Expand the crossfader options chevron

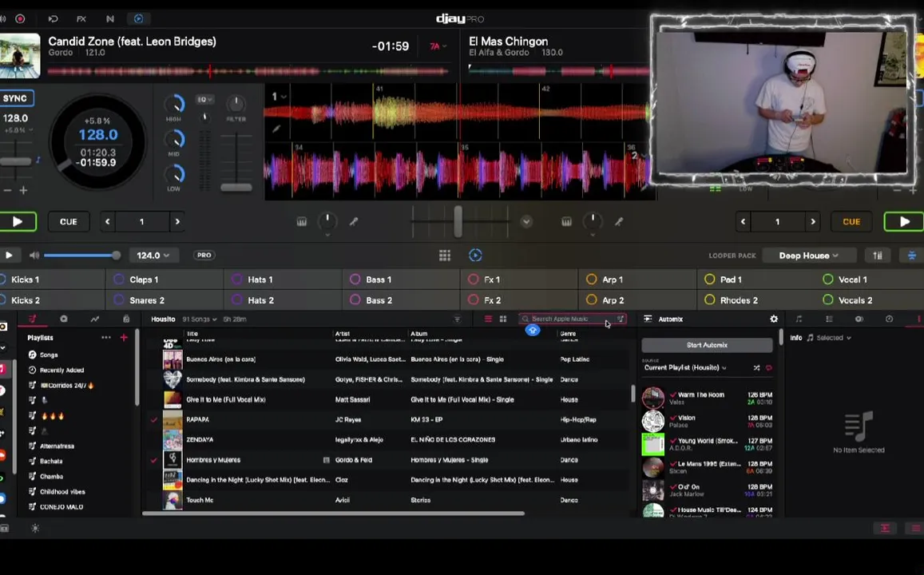coord(526,221)
